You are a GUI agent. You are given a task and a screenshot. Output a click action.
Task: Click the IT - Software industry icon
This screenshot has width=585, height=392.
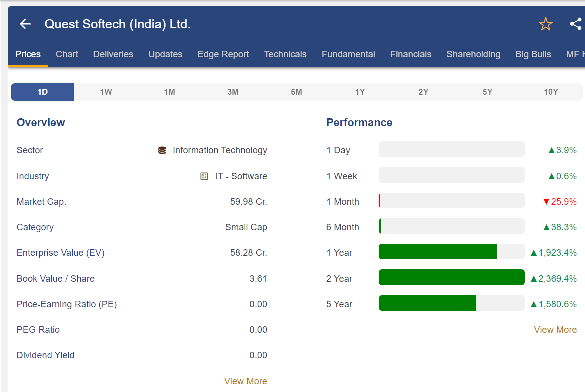(x=204, y=176)
